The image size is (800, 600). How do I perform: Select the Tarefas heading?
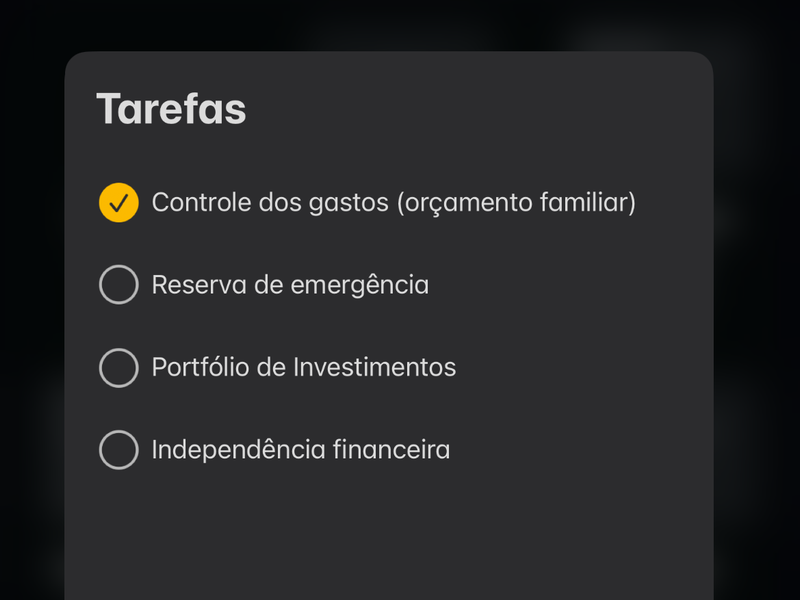pos(171,109)
